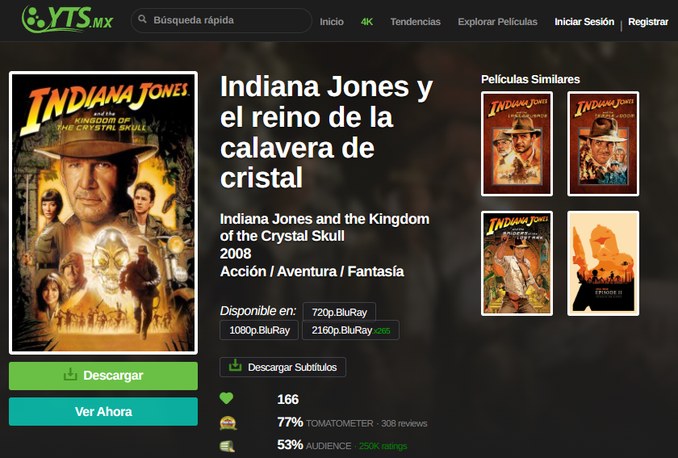This screenshot has width=678, height=458.
Task: Open the 4K section
Action: coord(367,22)
